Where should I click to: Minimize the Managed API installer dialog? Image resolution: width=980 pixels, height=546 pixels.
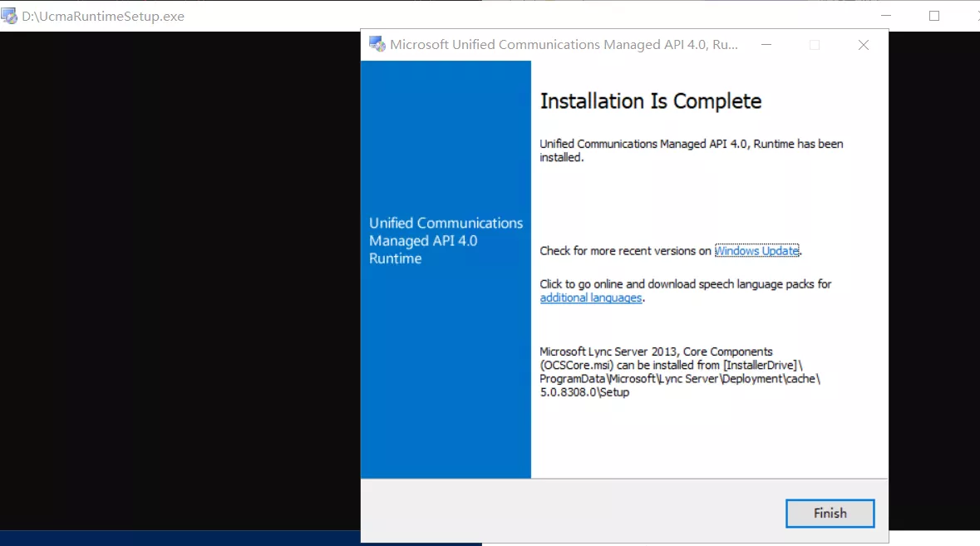pos(766,45)
